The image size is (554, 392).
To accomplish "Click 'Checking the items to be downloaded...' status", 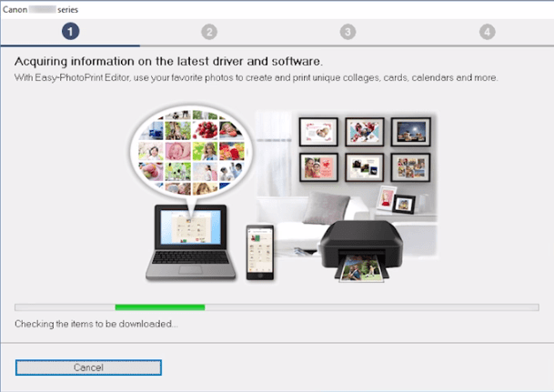I will [x=96, y=324].
